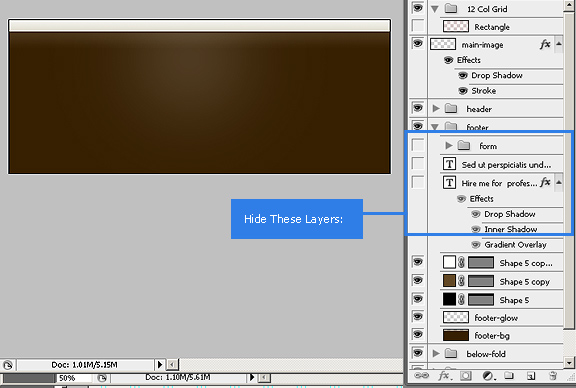Click the fx icon on main-image layer
The height and width of the screenshot is (388, 576).
(545, 44)
